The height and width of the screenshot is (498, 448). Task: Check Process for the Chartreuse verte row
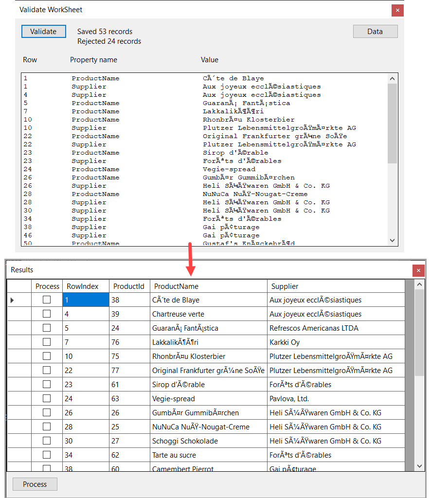coord(46,314)
